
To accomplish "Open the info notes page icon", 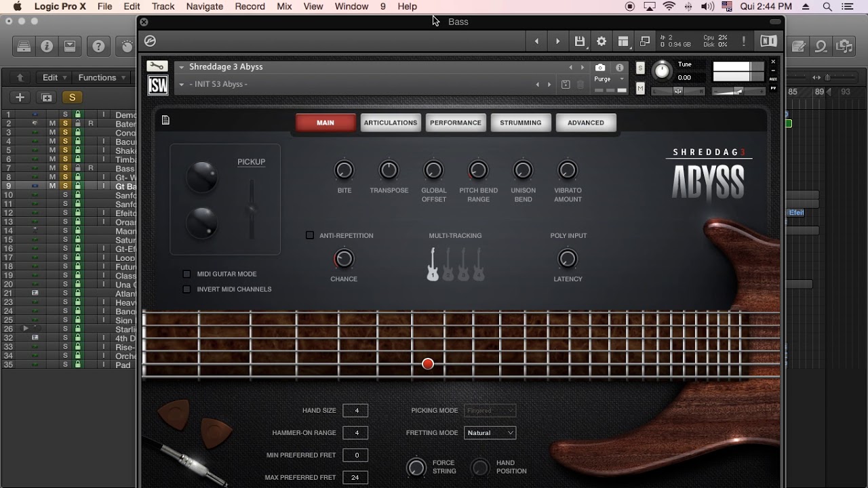I will click(165, 121).
